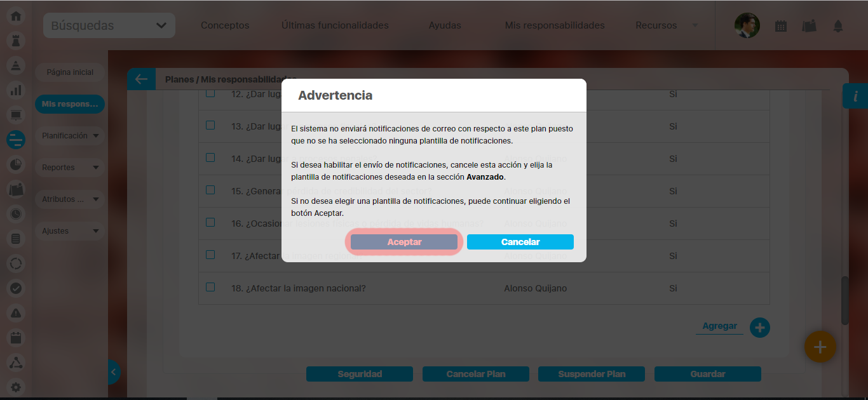The width and height of the screenshot is (868, 400).
Task: Expand the Planificación menu
Action: pos(70,136)
